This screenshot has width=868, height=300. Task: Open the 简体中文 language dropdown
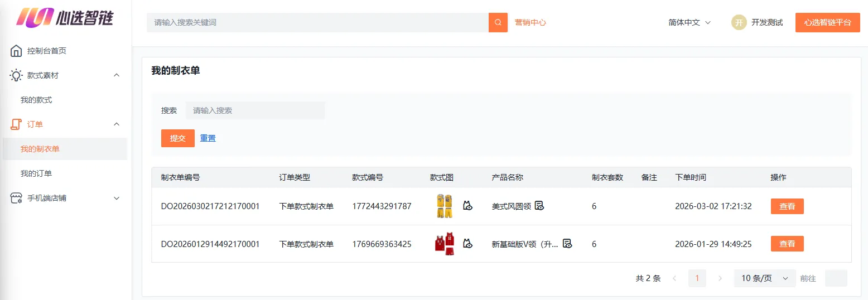click(x=689, y=23)
